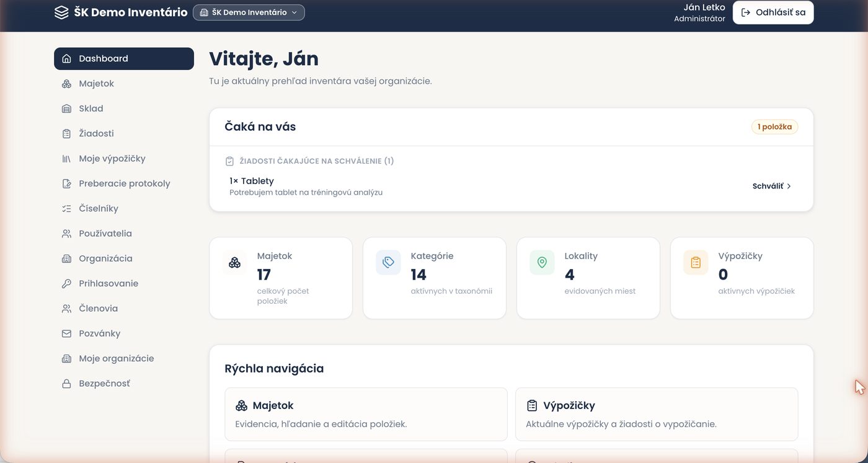Click the map pin icon in Lokality card
Viewport: 868px width, 463px height.
click(542, 263)
